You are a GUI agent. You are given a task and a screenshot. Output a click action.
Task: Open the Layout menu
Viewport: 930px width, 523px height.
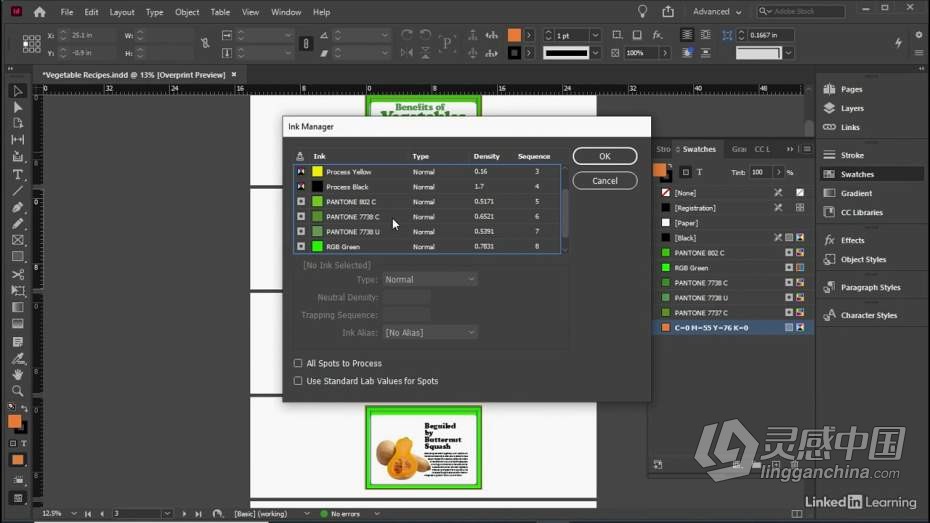pyautogui.click(x=122, y=12)
